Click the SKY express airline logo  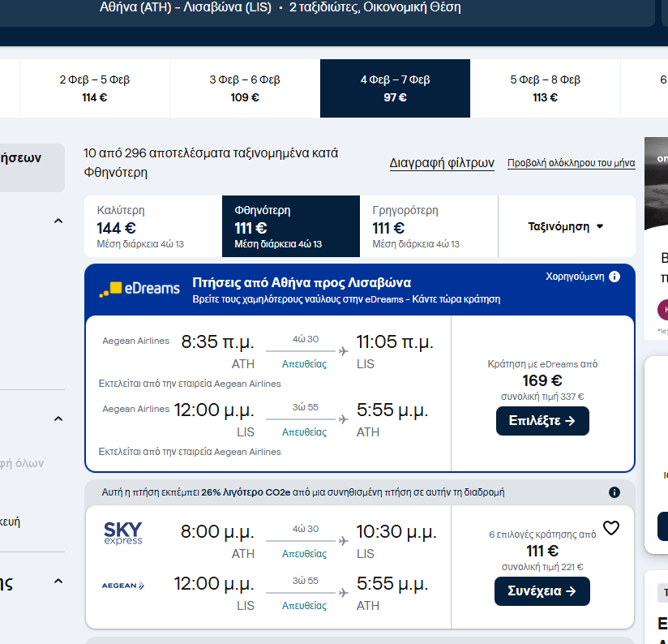[x=123, y=534]
